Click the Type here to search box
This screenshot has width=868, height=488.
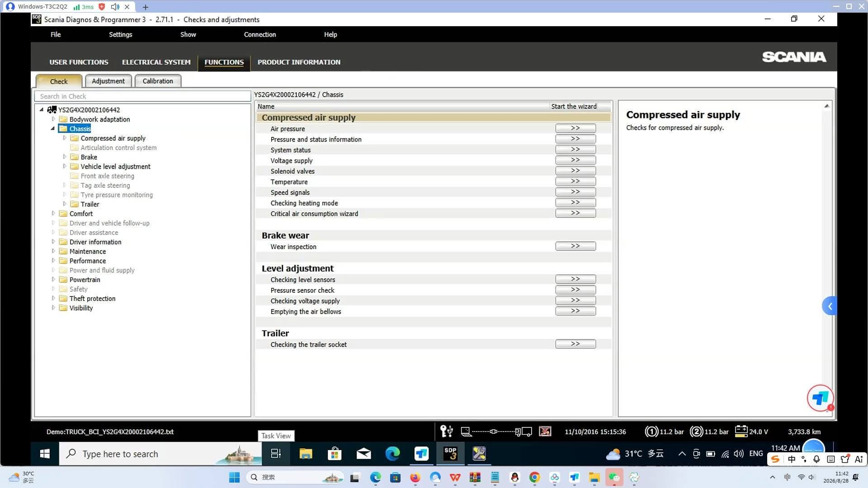tap(160, 454)
